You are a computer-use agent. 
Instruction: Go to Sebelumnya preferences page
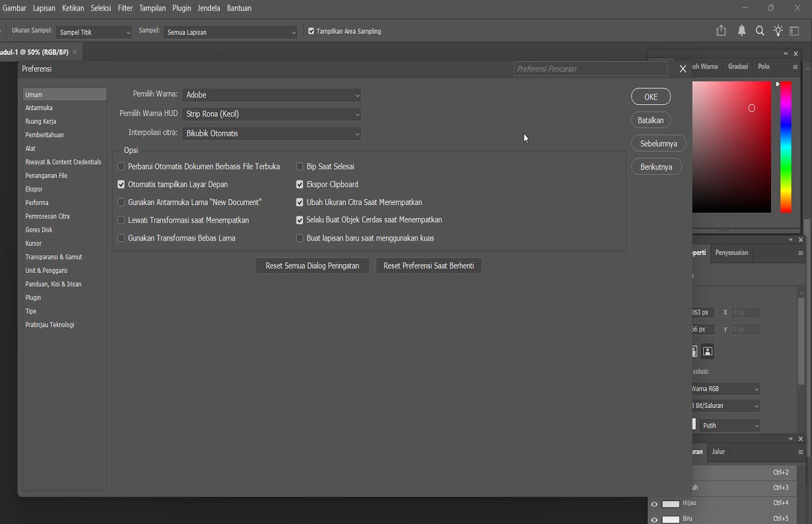pyautogui.click(x=658, y=143)
